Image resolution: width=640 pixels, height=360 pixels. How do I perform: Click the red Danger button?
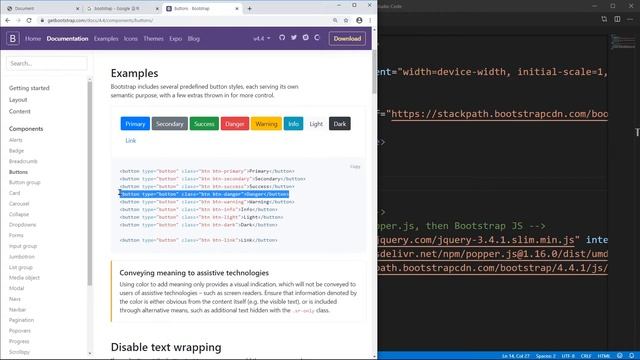click(x=235, y=124)
